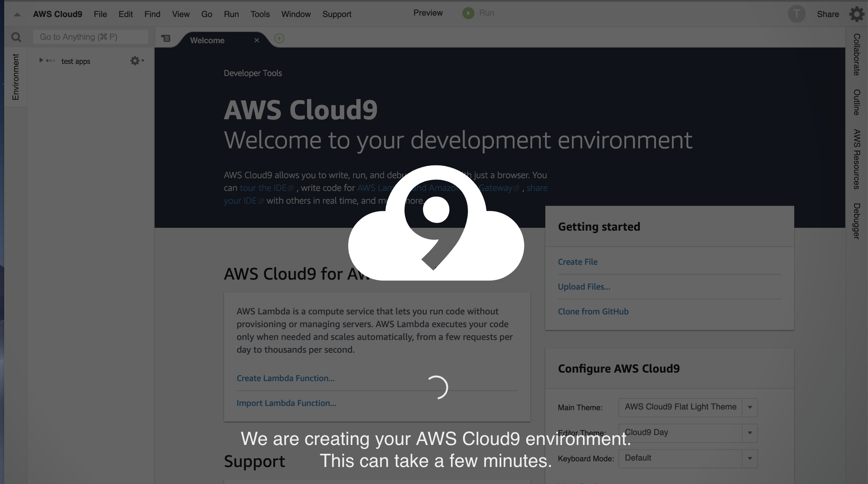Open settings using the gear icon

point(857,14)
